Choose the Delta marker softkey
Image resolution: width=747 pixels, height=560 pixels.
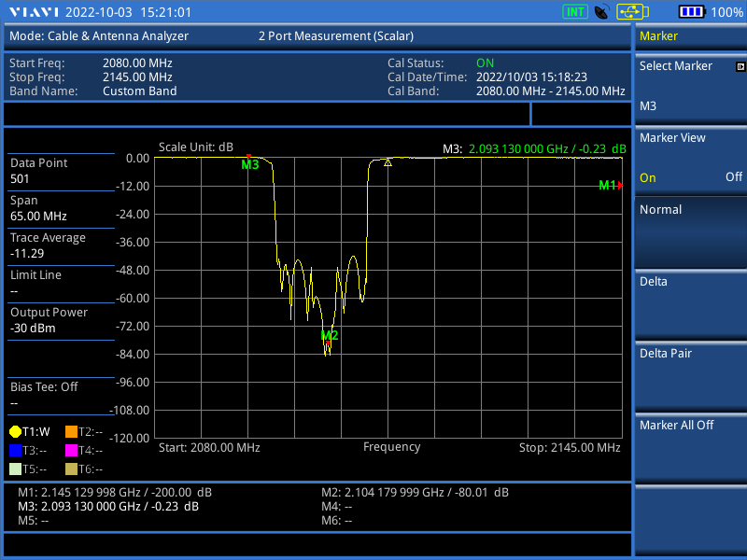click(x=690, y=305)
